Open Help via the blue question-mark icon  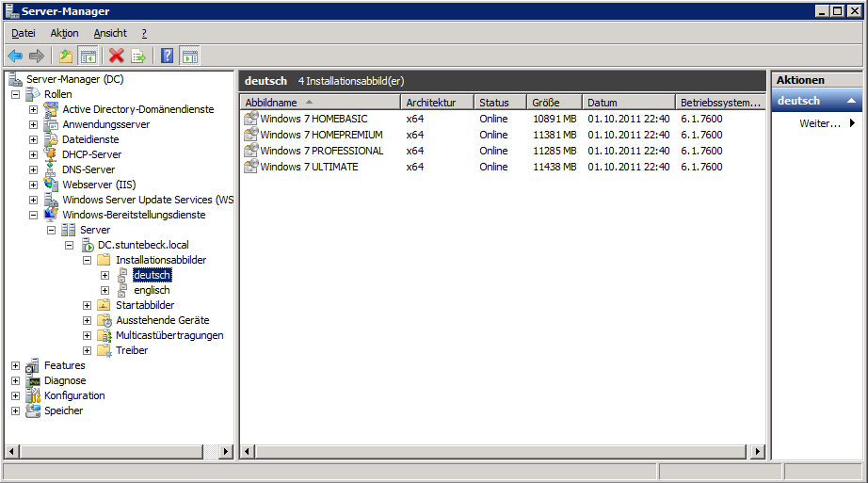point(167,56)
